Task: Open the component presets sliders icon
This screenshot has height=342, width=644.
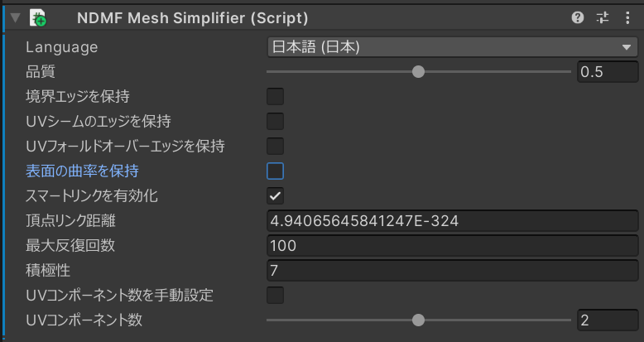Action: coord(603,17)
